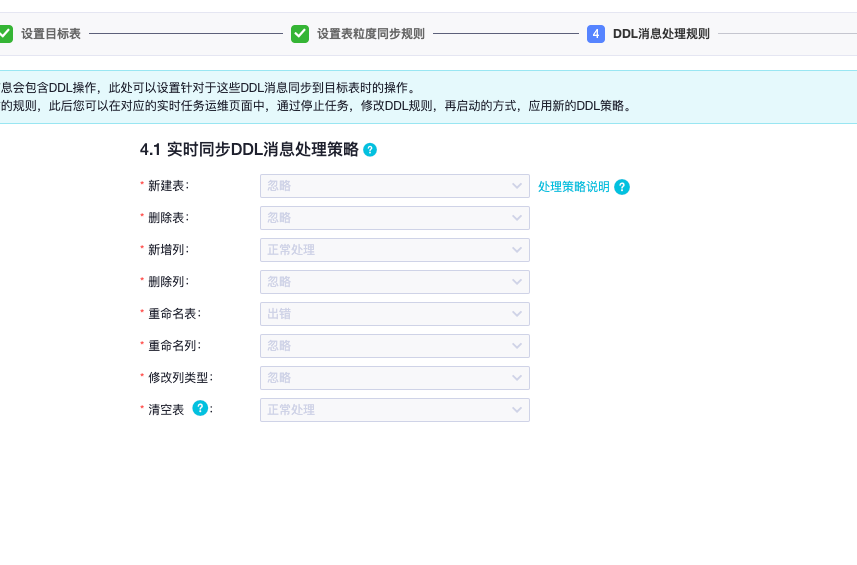The image size is (857, 565).
Task: Open the 删除表 strategy dropdown
Action: point(395,218)
